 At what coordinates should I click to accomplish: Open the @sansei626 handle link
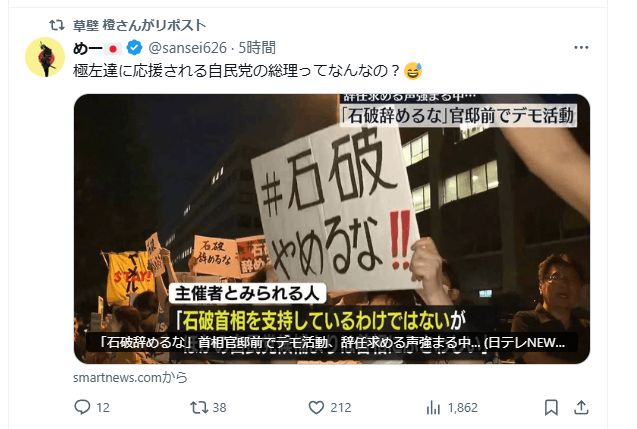188,48
